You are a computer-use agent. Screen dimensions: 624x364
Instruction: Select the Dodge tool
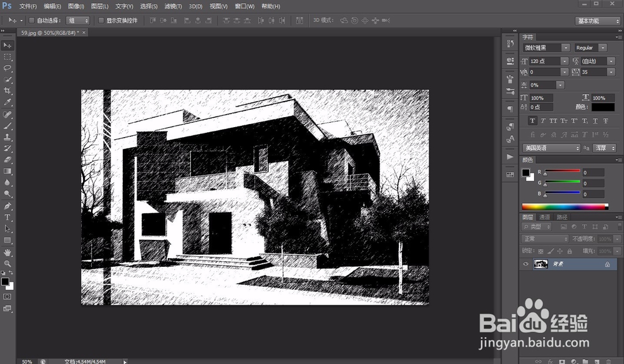coord(7,194)
